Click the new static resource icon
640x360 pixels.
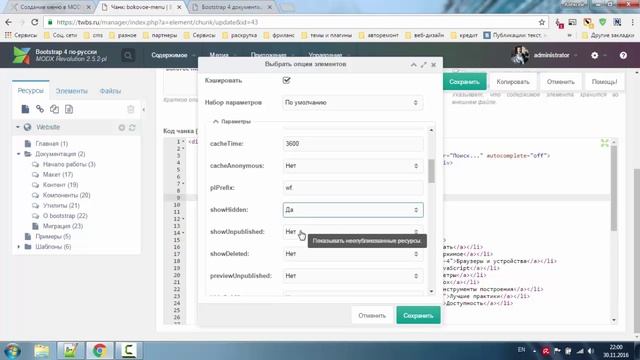tap(69, 109)
